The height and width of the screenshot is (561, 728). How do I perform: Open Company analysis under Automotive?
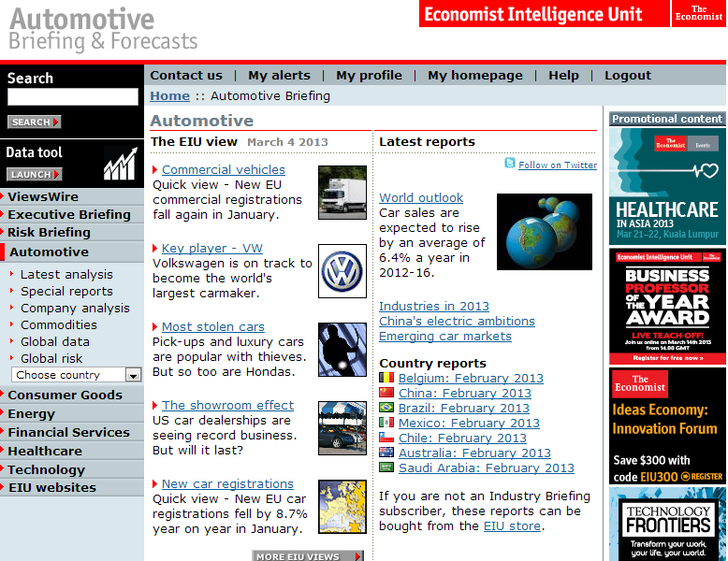[75, 308]
